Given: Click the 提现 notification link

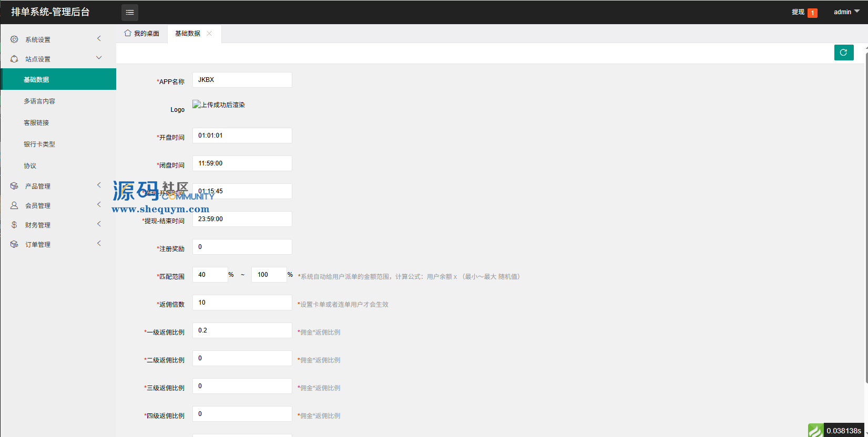Looking at the screenshot, I should tap(798, 12).
